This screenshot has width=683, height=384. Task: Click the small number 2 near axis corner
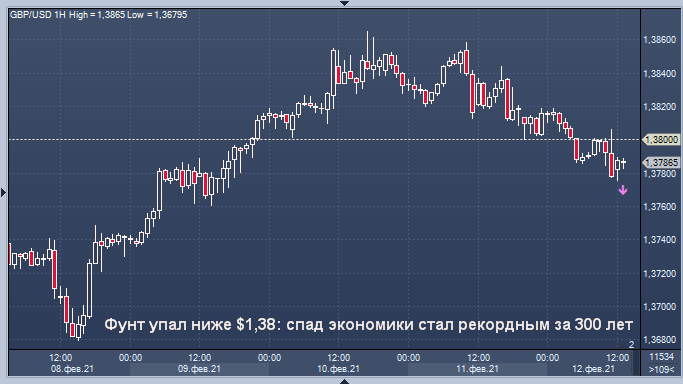[631, 344]
